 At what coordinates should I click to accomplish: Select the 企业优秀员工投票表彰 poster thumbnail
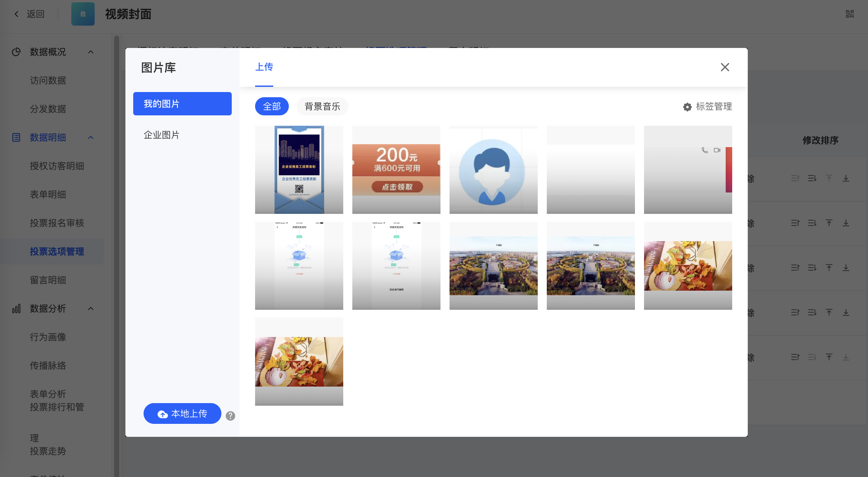(x=299, y=169)
